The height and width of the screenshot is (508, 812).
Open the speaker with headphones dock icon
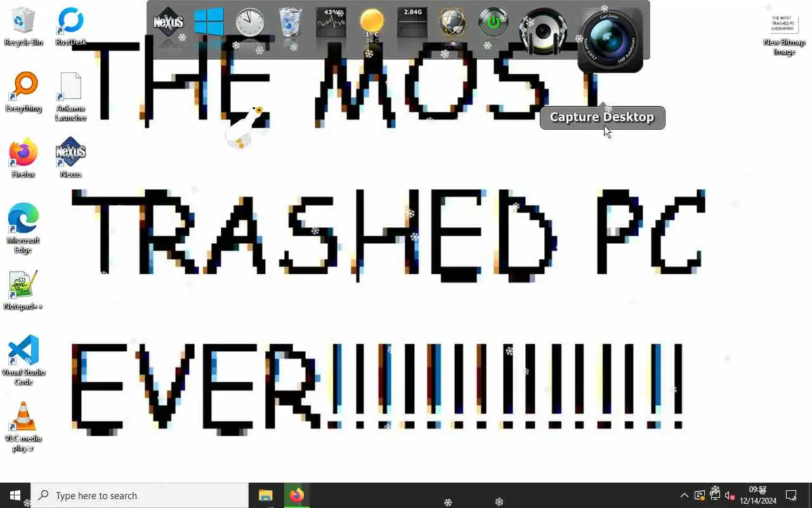click(542, 30)
